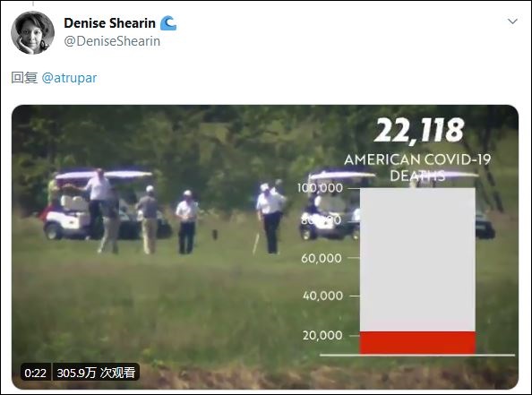Open the @DeniseShearin handle link
Viewport: 532px width, 395px height.
[112, 41]
